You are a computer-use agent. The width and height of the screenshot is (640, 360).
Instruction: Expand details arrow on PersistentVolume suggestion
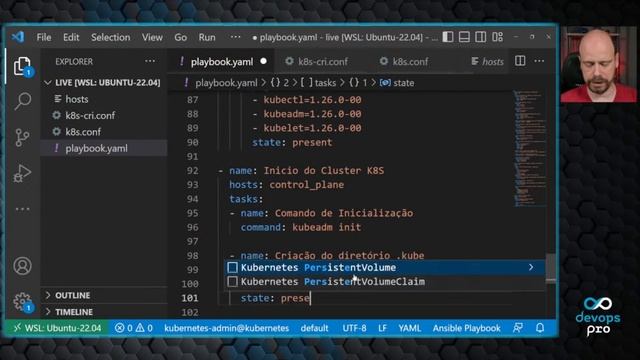pos(531,267)
